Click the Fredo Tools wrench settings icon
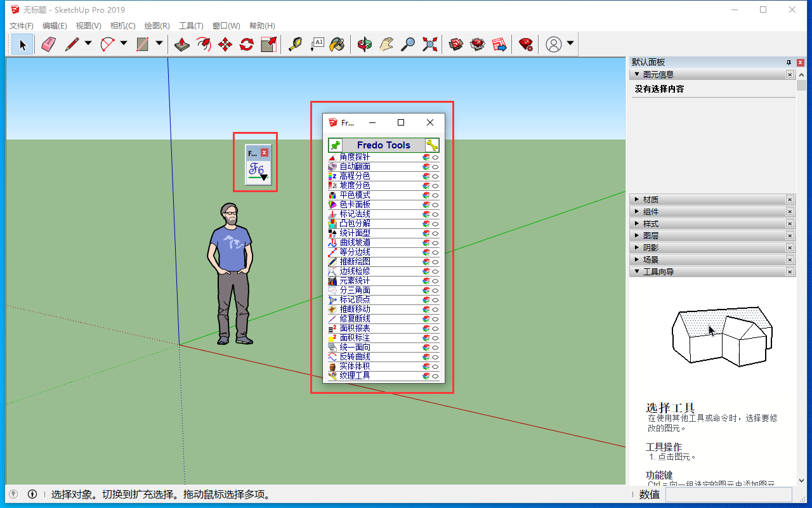The image size is (812, 508). 432,145
